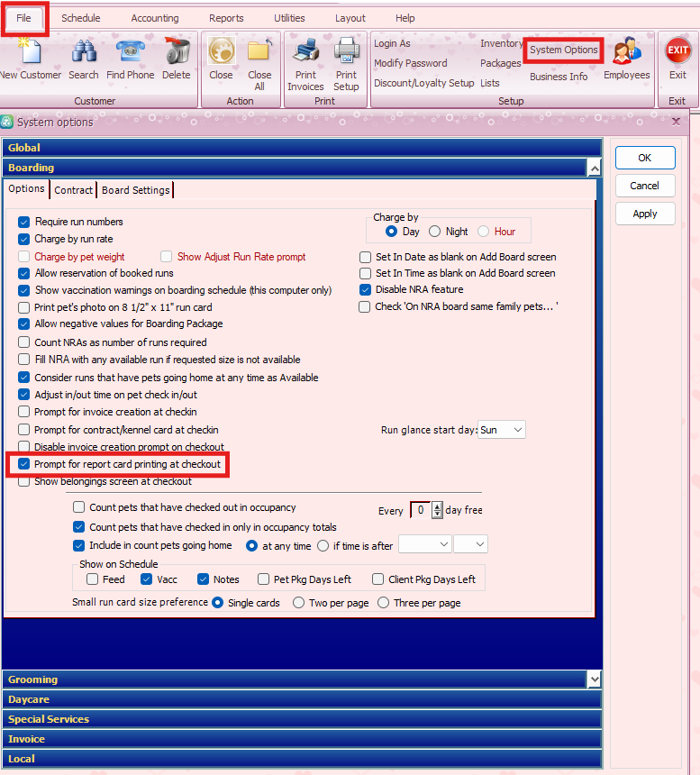
Task: Uncheck Disable NRA feature
Action: click(365, 289)
